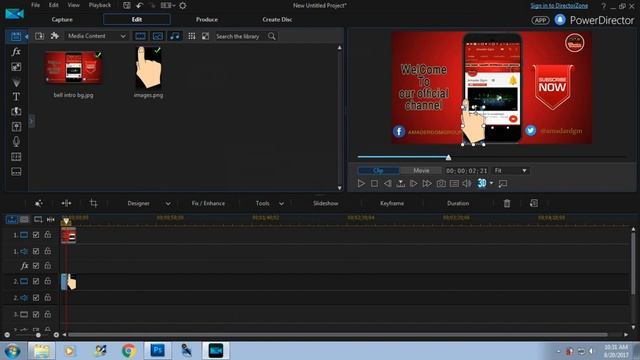Click the split clip icon
Viewport: 640px width, 360px height.
[66, 203]
